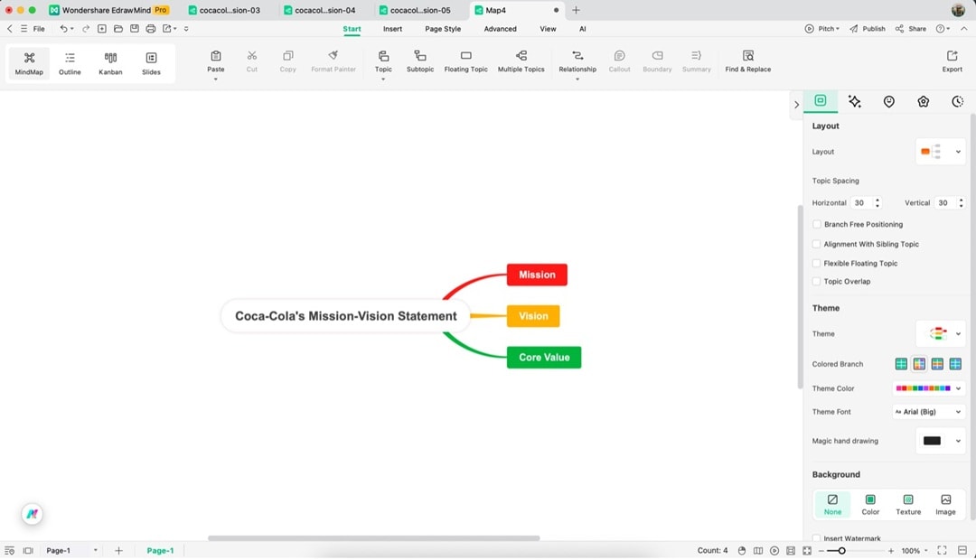Open the AI sparkle panel tab
Viewport: 976px width, 560px height.
pyautogui.click(x=855, y=101)
